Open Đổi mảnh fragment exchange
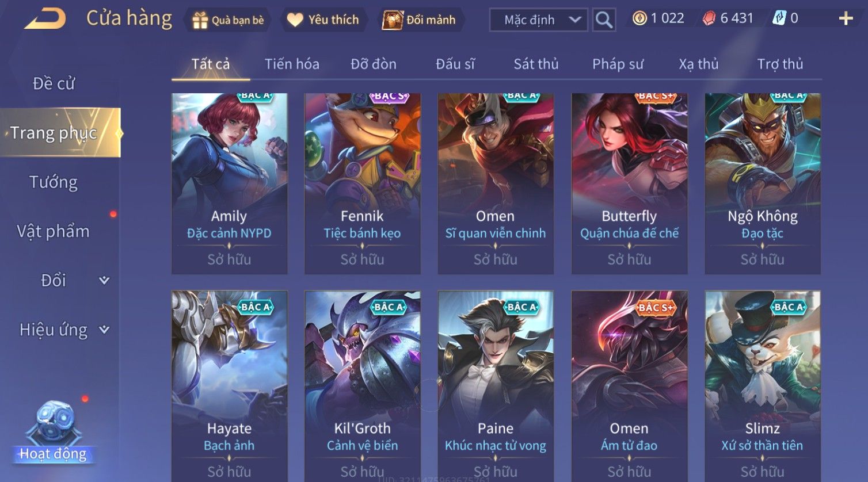 pos(420,20)
